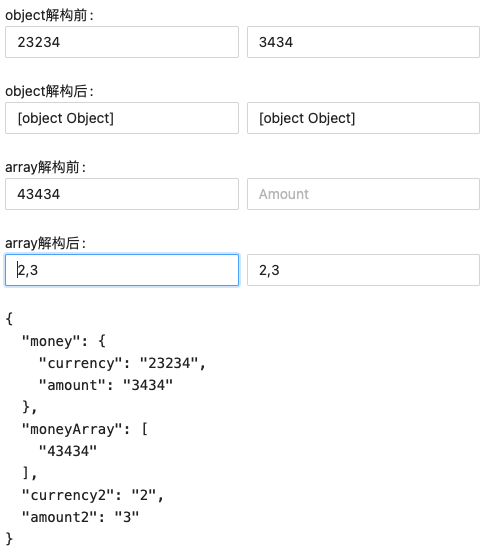Click the "array解构后:" label
The image size is (491, 554).
(x=46, y=243)
